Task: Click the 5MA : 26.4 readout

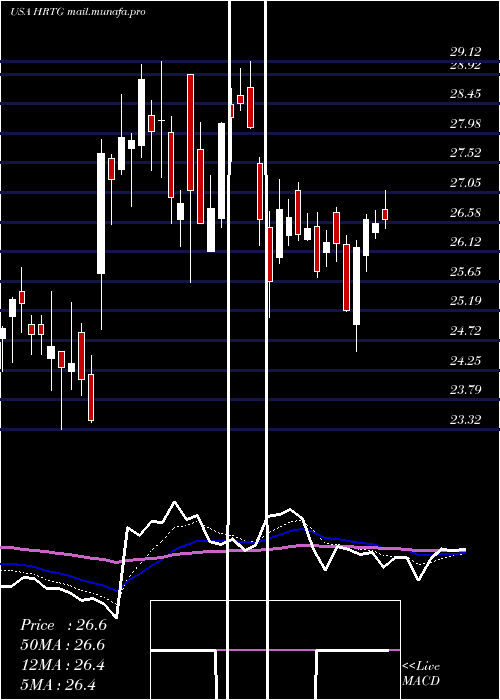Action: pos(58,684)
